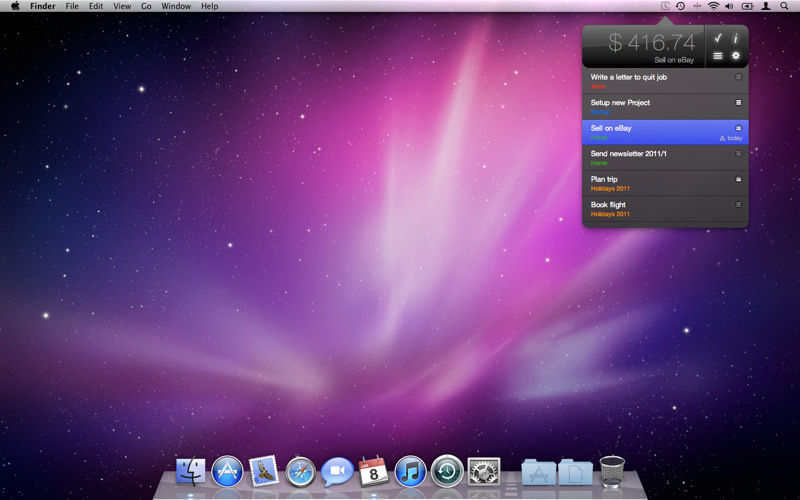This screenshot has height=500, width=800.
Task: Select the 'Plan trip' task
Action: click(x=665, y=183)
